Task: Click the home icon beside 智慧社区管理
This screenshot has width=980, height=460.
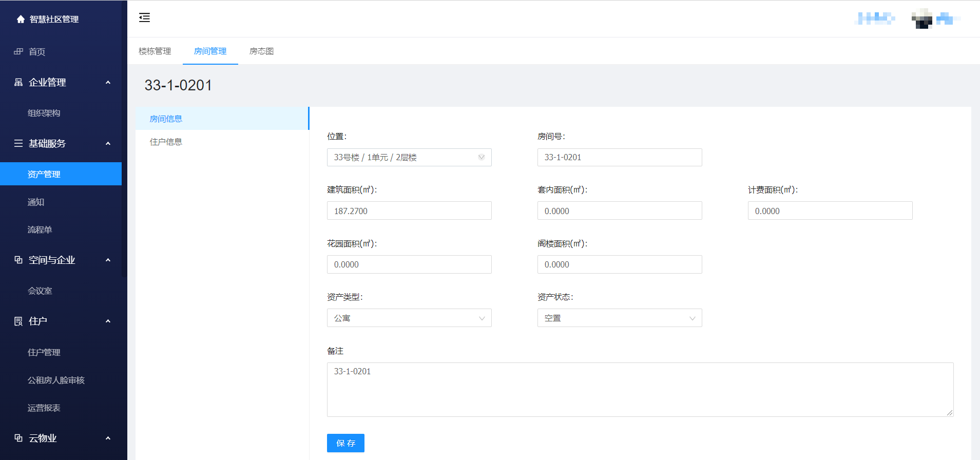Action: tap(21, 20)
